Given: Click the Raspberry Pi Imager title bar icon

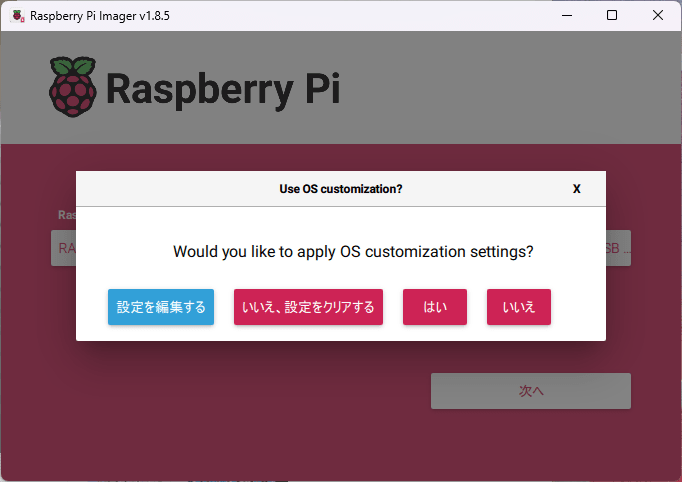Looking at the screenshot, I should 18,16.
